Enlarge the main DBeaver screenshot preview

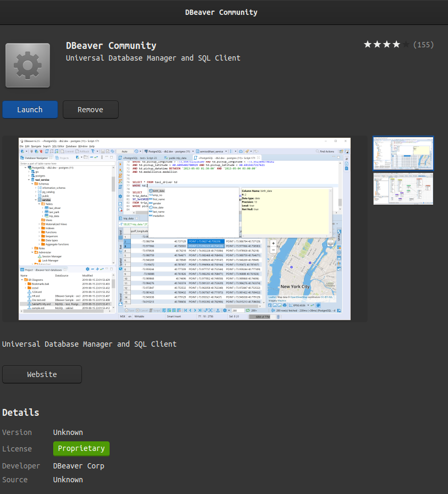point(185,229)
